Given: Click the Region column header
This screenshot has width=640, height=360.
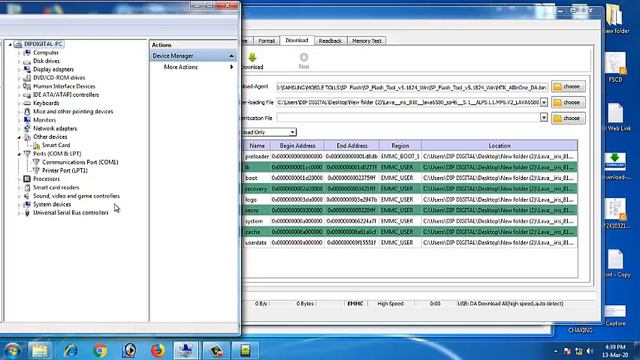Looking at the screenshot, I should (400, 146).
